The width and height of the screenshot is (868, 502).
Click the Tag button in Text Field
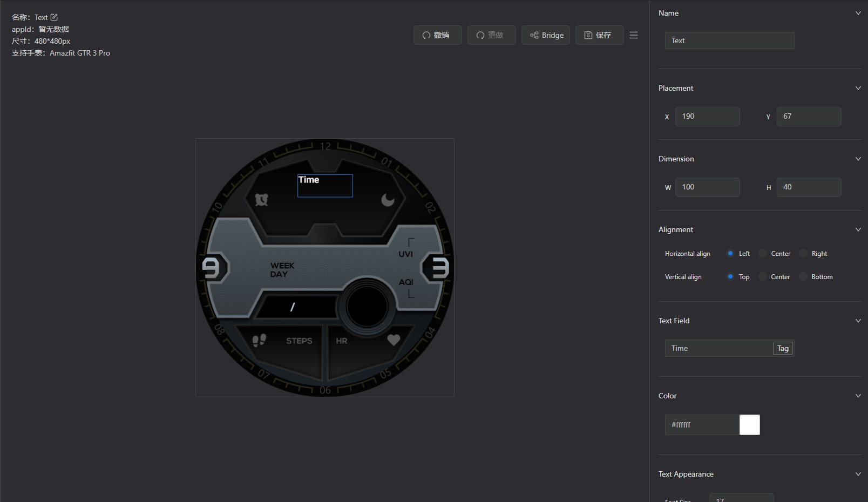pos(783,348)
